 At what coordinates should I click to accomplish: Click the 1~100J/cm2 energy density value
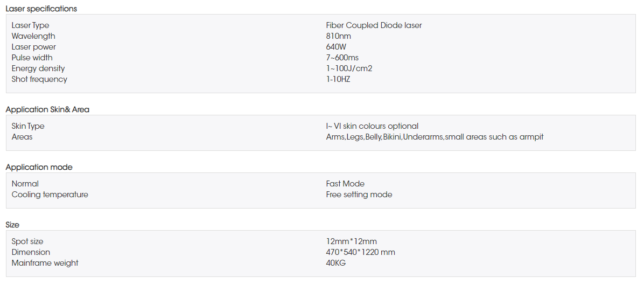pos(349,68)
